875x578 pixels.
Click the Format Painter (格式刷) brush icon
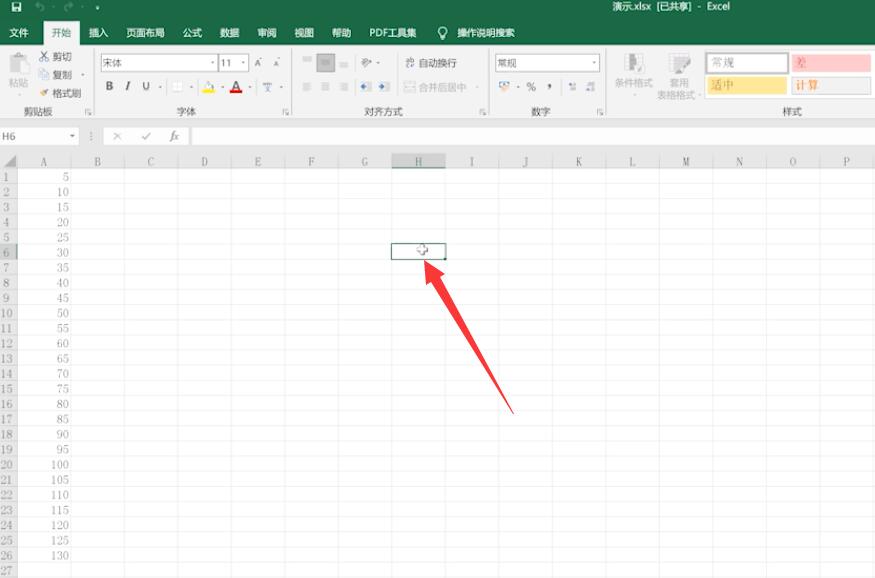coord(44,93)
